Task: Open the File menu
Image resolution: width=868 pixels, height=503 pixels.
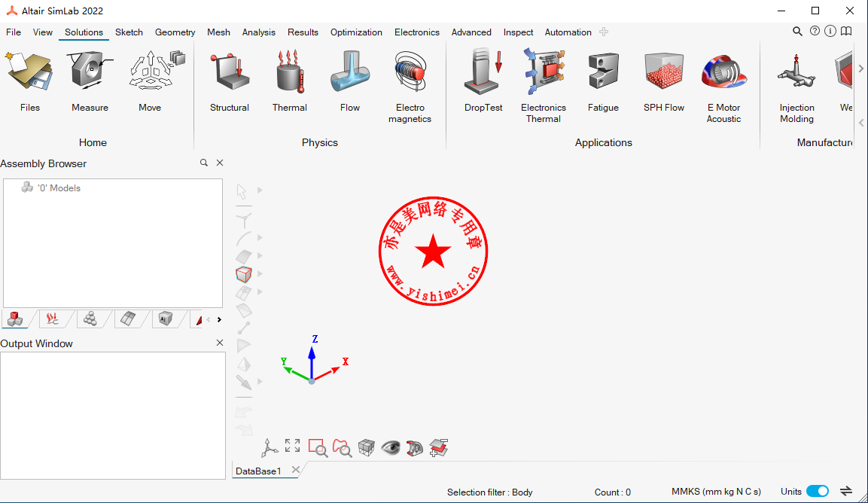Action: click(x=14, y=32)
